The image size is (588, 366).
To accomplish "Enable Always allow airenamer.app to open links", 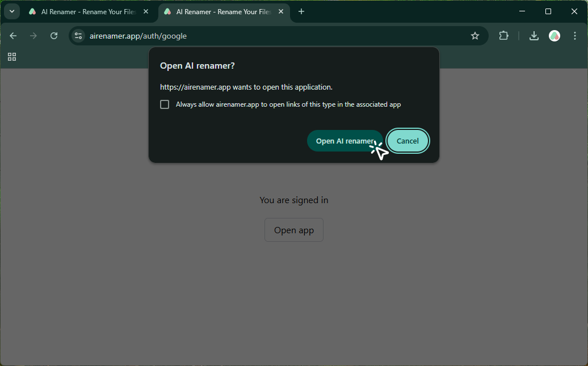I will [x=165, y=104].
